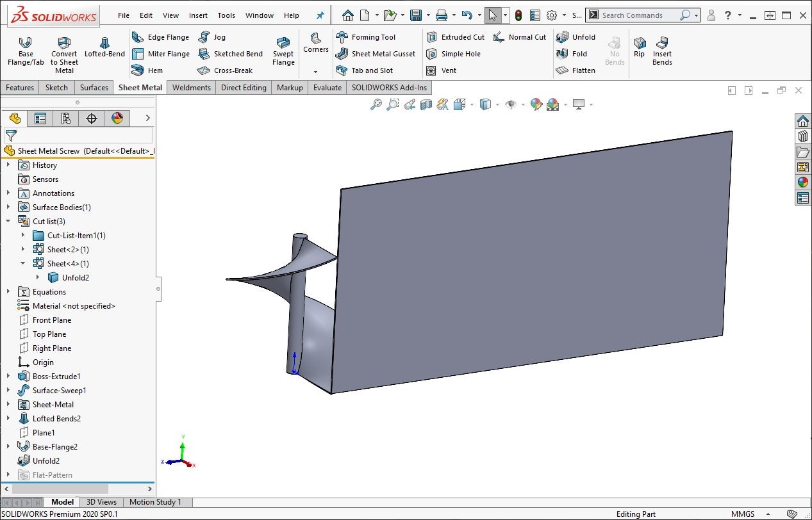The width and height of the screenshot is (812, 520).
Task: Open the Motion Study 1 tab
Action: coord(155,502)
